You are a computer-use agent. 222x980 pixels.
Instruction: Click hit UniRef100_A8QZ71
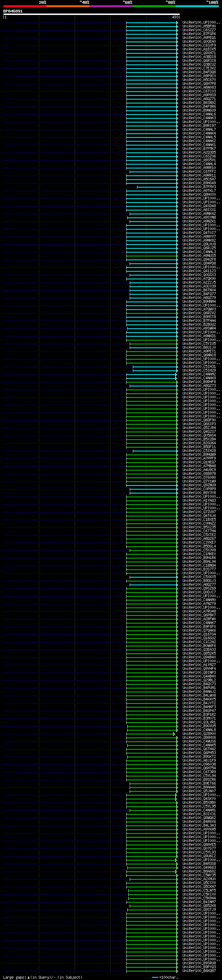click(199, 99)
